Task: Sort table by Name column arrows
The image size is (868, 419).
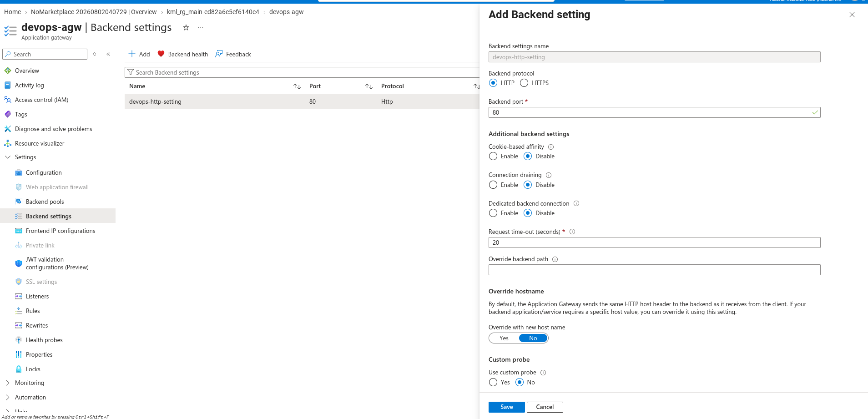Action: coord(297,86)
